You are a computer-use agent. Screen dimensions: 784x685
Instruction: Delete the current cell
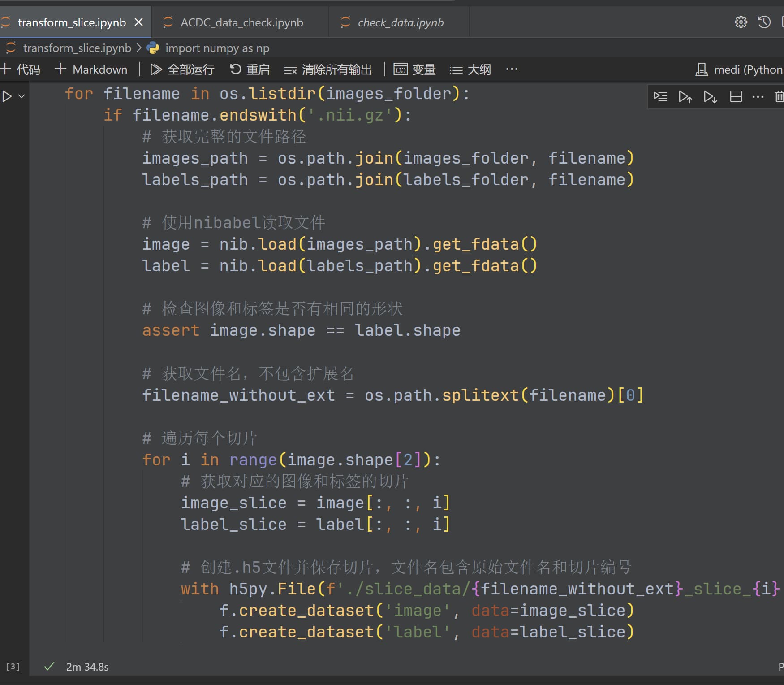coord(779,97)
